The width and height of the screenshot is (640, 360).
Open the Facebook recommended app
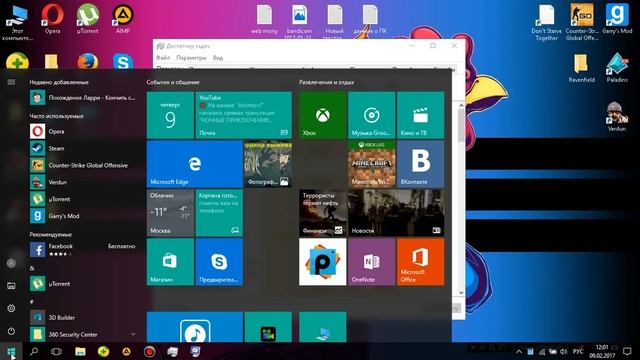(82, 249)
